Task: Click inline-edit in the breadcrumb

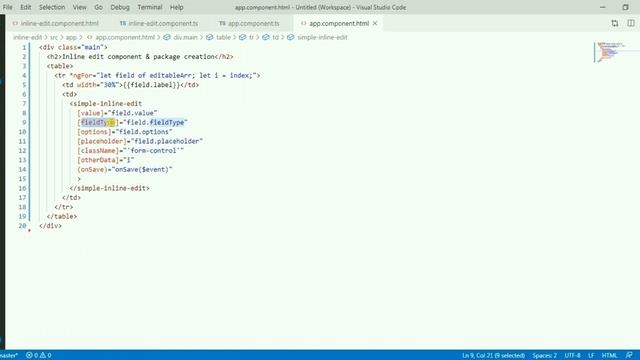Action: (27, 37)
